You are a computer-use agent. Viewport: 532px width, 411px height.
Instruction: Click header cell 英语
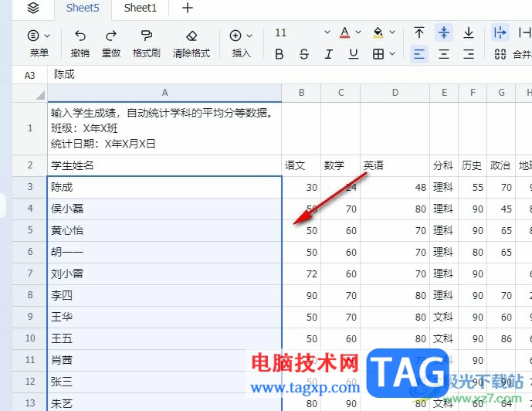click(x=395, y=165)
